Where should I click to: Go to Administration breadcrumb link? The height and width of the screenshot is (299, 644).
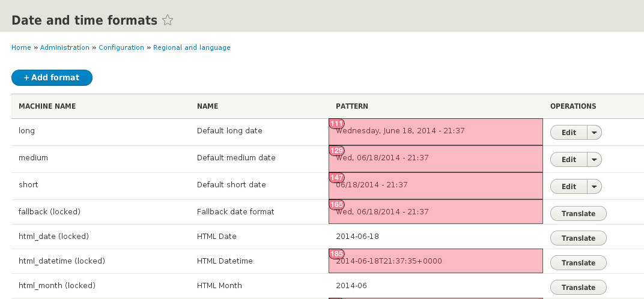(64, 47)
